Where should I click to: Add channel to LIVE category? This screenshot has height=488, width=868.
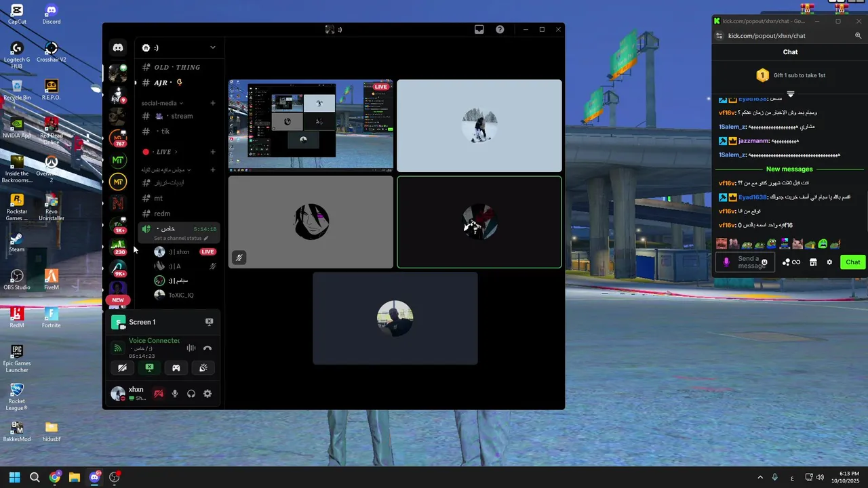tap(212, 152)
